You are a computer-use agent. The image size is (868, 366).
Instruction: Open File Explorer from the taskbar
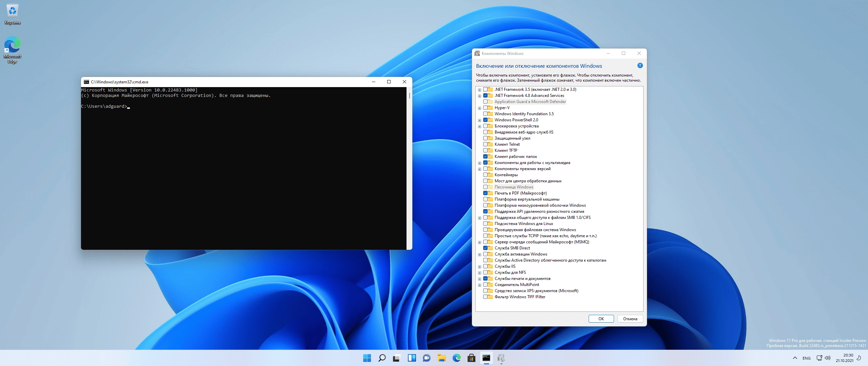[441, 358]
